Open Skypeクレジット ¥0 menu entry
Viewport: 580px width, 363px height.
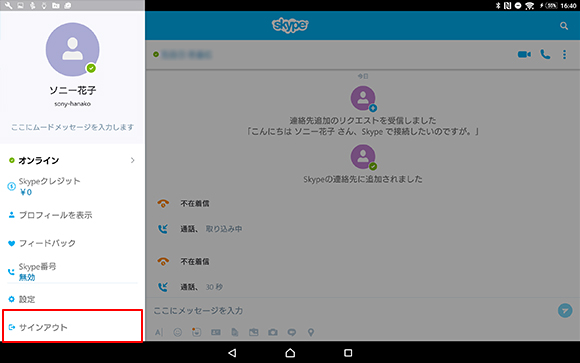pos(72,186)
